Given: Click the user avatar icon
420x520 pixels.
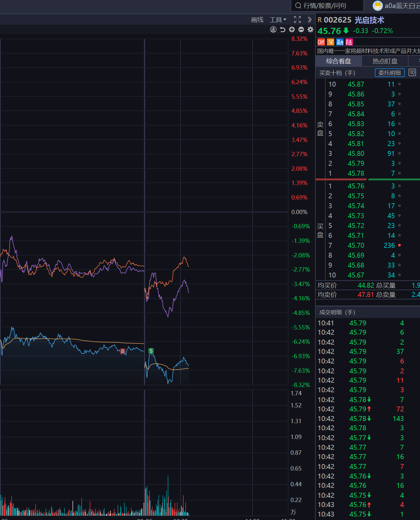Looking at the screenshot, I should pyautogui.click(x=378, y=6).
